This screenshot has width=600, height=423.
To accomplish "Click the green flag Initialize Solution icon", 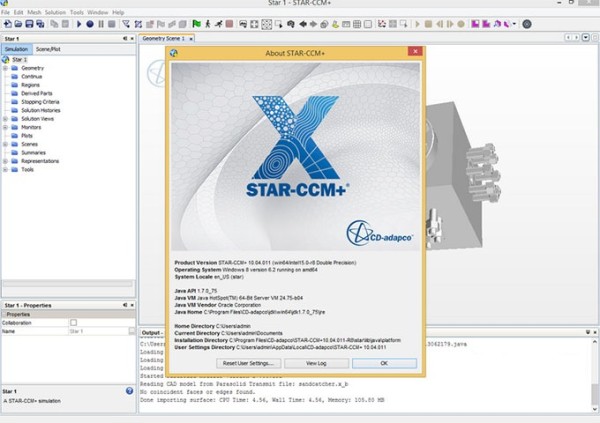I will [196, 24].
